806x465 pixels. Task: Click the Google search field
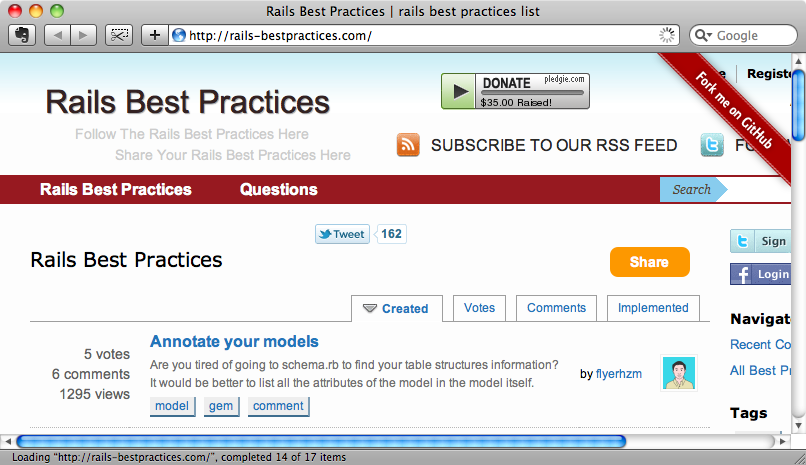click(743, 35)
